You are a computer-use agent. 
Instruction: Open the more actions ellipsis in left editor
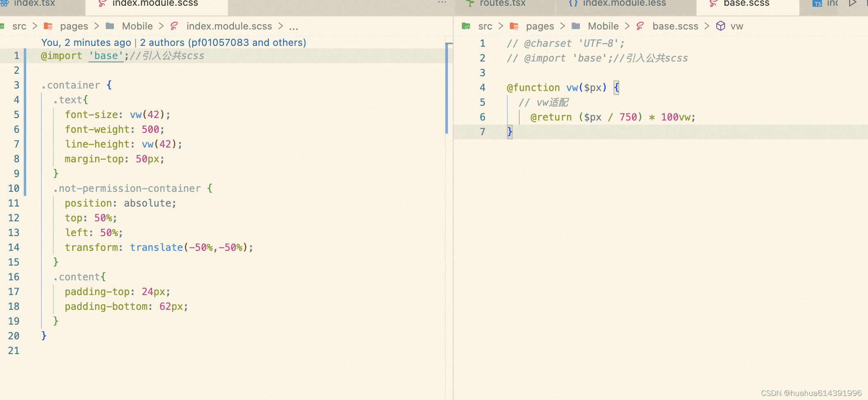(442, 2)
